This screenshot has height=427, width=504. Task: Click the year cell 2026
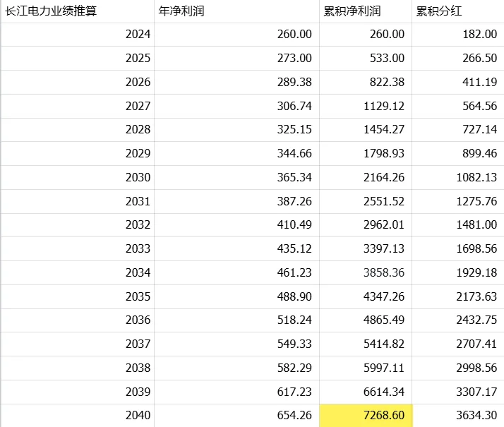click(x=78, y=83)
